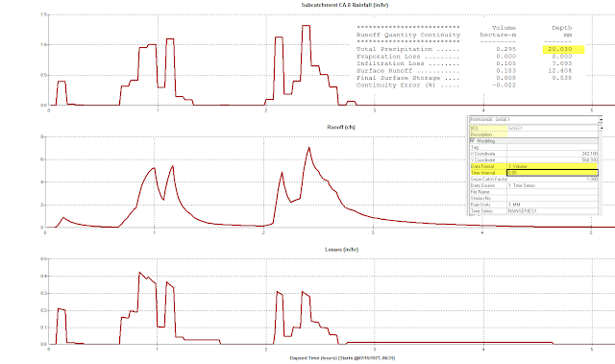Open the RAINGAGE: GAGE1 object dropdown
615x364 pixels.
(600, 119)
